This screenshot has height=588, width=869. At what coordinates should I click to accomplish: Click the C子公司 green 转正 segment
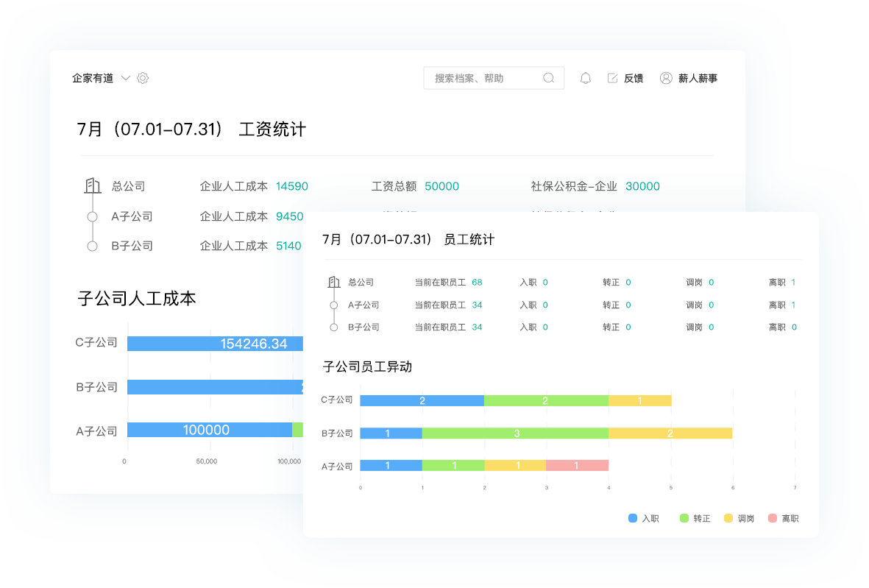coord(546,400)
